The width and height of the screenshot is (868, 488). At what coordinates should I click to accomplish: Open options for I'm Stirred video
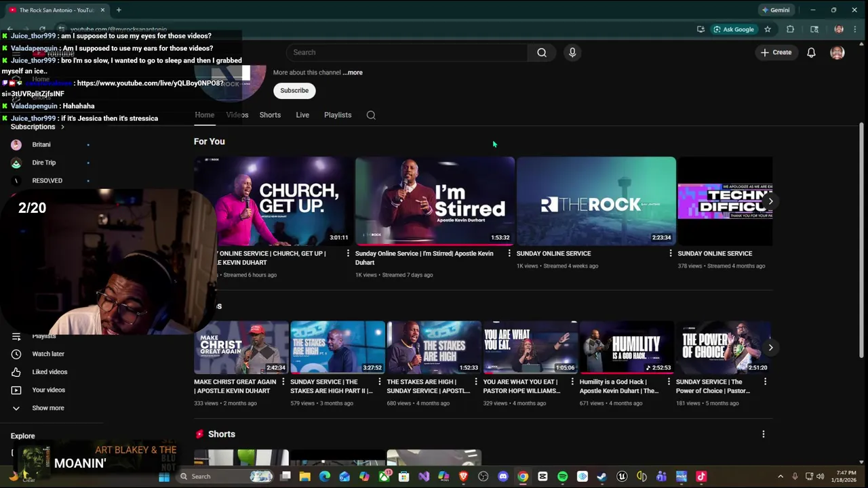click(x=509, y=253)
